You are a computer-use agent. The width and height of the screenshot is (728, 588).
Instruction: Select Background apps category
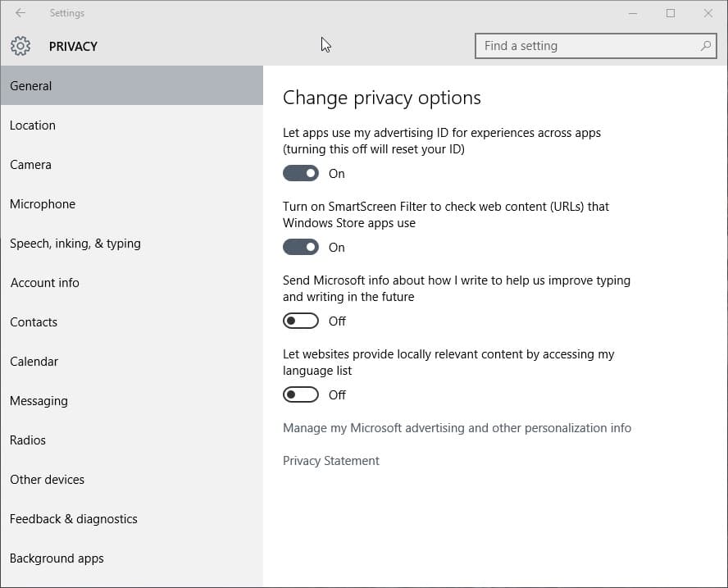(57, 558)
